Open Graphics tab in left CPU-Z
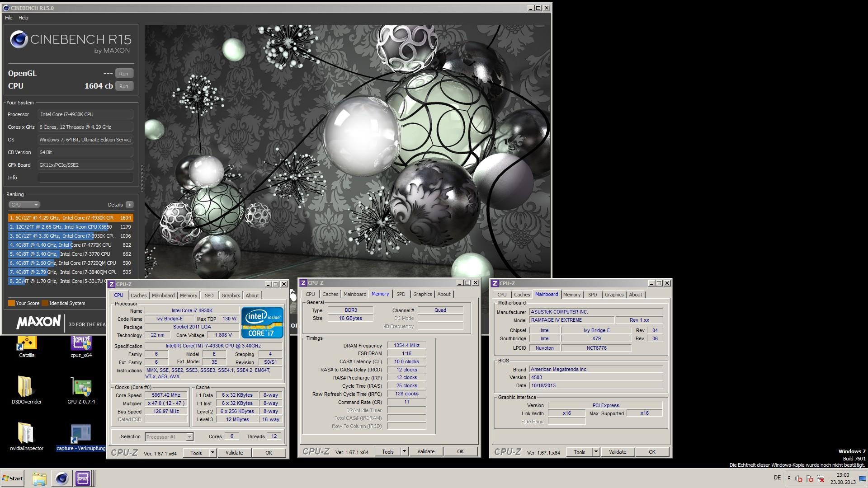Image resolution: width=868 pixels, height=488 pixels. (x=231, y=296)
